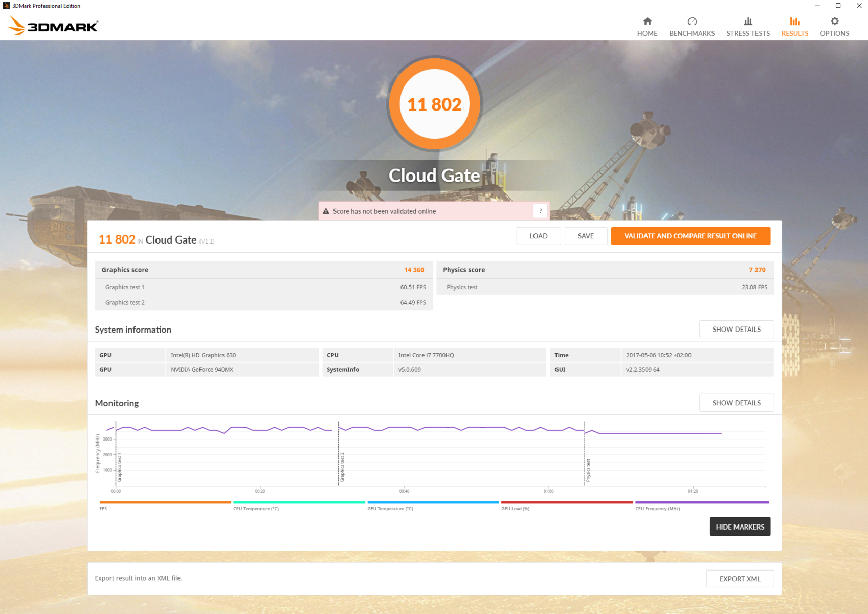Close the 3DMark Professional Edition window
Image resolution: width=868 pixels, height=614 pixels.
pos(859,6)
